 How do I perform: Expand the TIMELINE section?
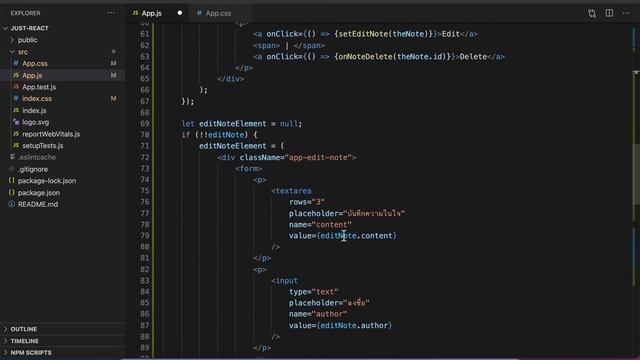tap(24, 341)
